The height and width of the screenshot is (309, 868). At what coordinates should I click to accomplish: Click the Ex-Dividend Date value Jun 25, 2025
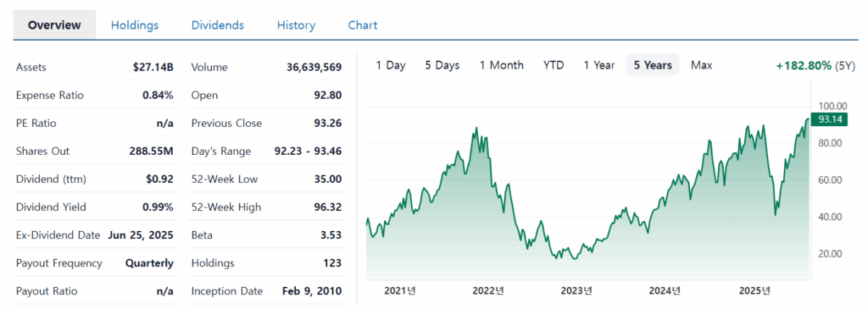pos(141,235)
